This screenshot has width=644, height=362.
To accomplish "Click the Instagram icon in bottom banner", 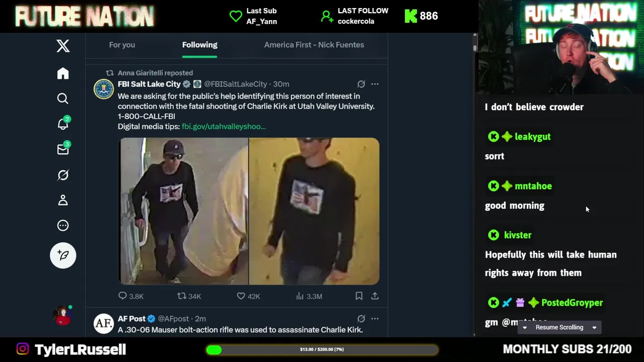I will point(23,349).
